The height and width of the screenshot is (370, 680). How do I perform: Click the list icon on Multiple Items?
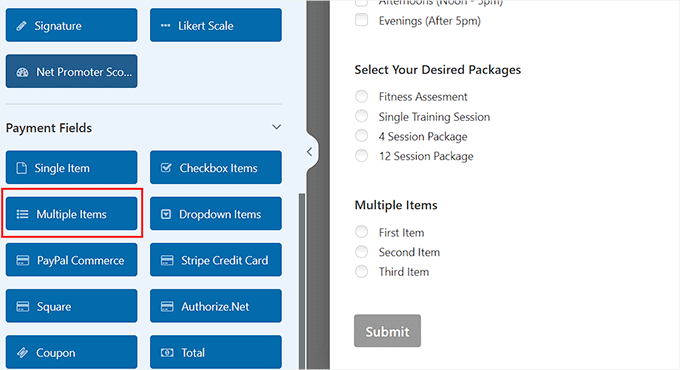[23, 214]
